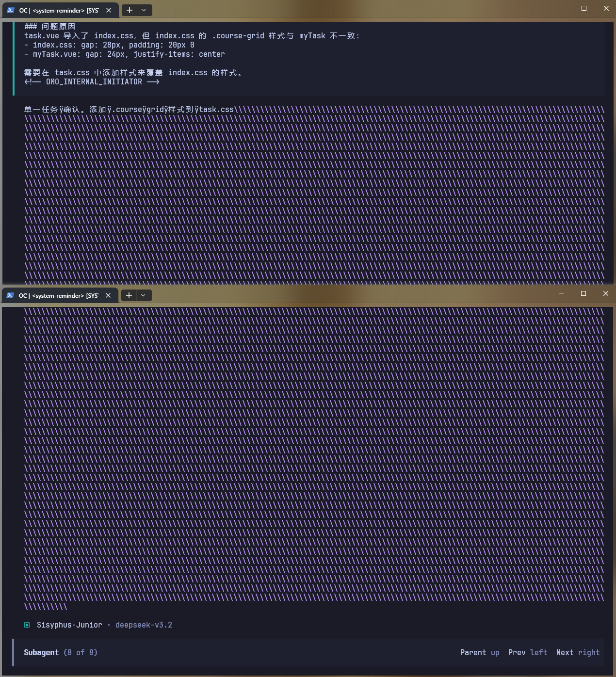Viewport: 616px width, 677px height.
Task: Expand profile dropdown in lower terminal window
Action: 143,295
